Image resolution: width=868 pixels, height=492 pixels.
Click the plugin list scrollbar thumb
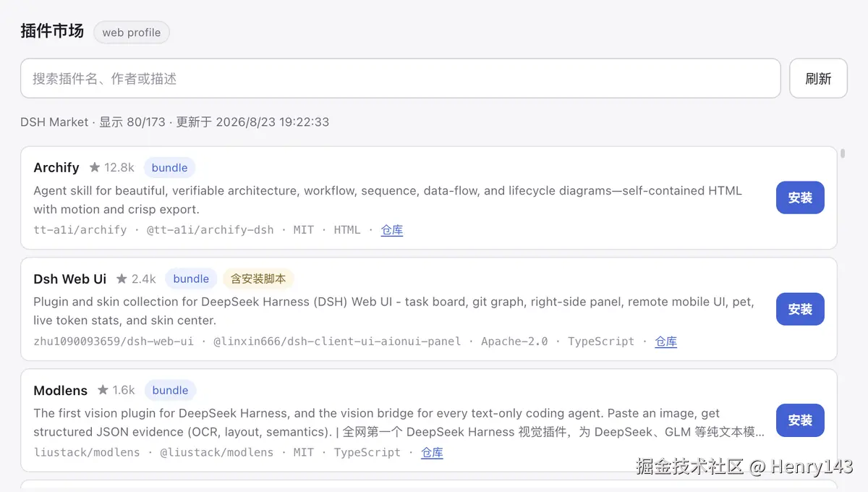pos(843,153)
